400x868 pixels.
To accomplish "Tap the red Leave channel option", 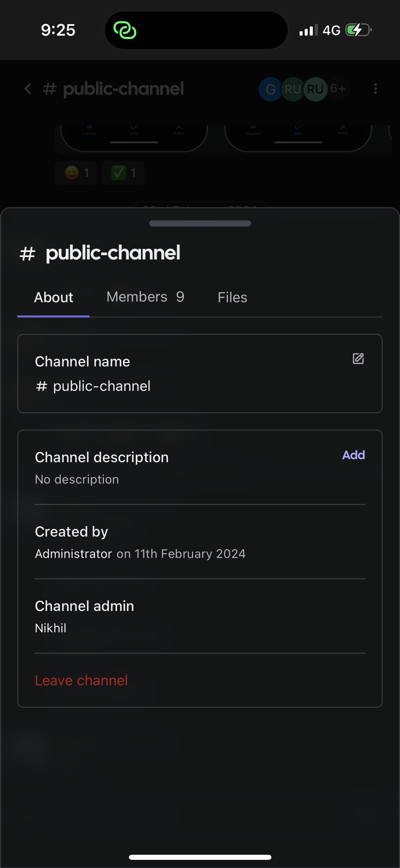I will click(x=81, y=681).
